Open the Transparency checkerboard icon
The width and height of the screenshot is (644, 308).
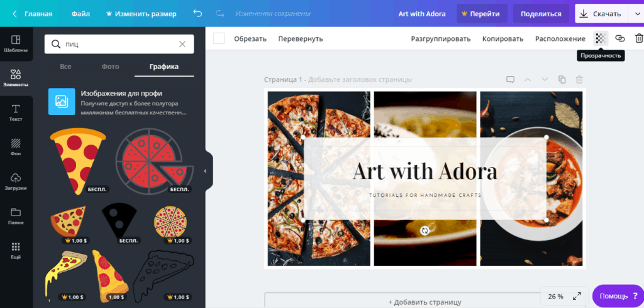[601, 38]
